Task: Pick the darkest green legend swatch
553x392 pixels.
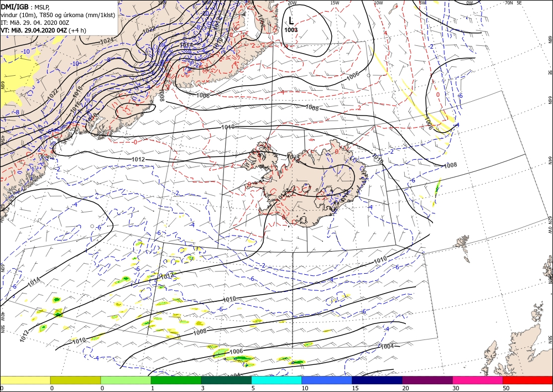Action: pyautogui.click(x=226, y=380)
